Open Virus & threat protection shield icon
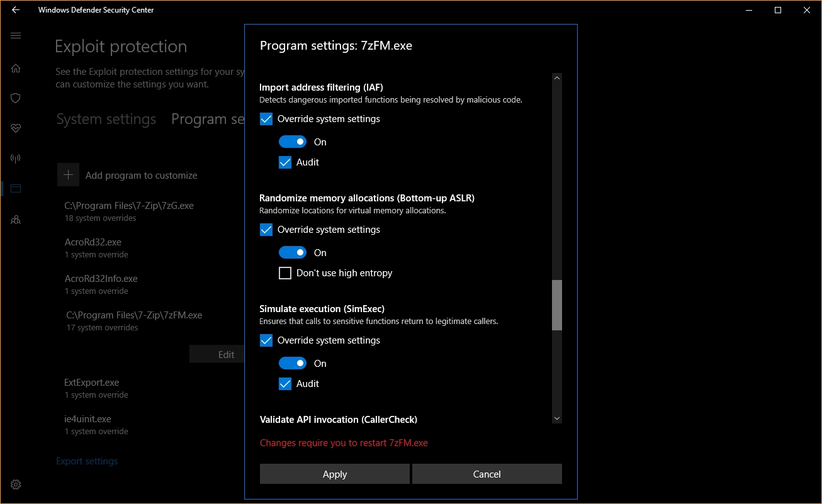The height and width of the screenshot is (504, 822). [16, 98]
